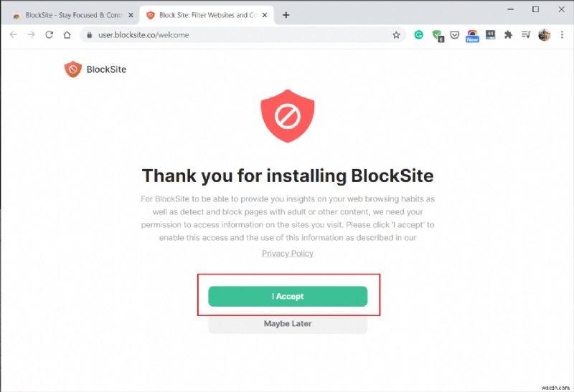Choose the Maybe Later button
Screen dimensions: 574x392
(x=288, y=324)
